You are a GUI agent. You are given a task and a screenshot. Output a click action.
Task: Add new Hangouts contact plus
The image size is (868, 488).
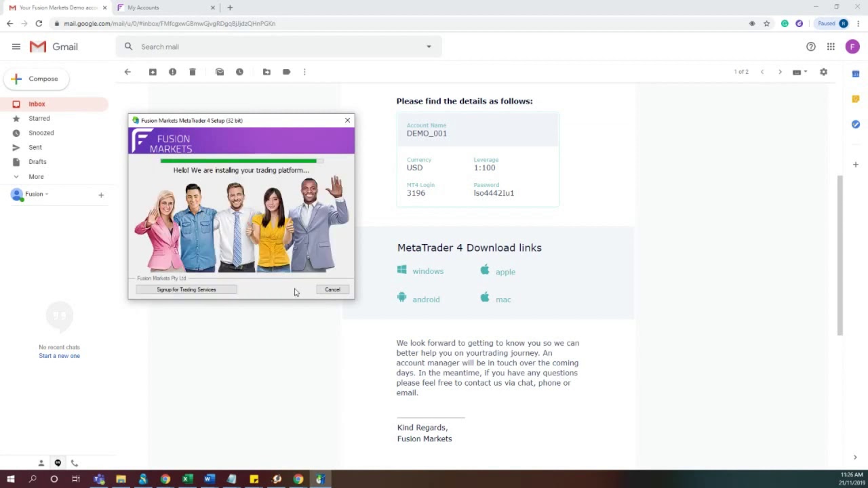click(x=101, y=195)
